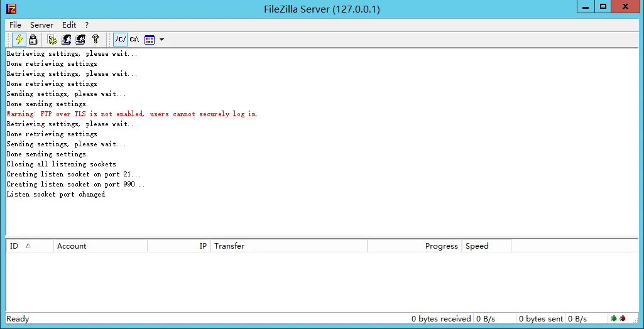This screenshot has width=644, height=329.
Task: Open the Edit menu
Action: [x=69, y=25]
